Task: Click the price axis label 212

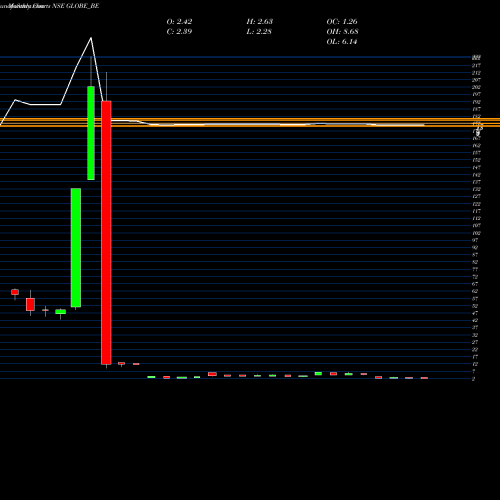Action: tap(476, 73)
